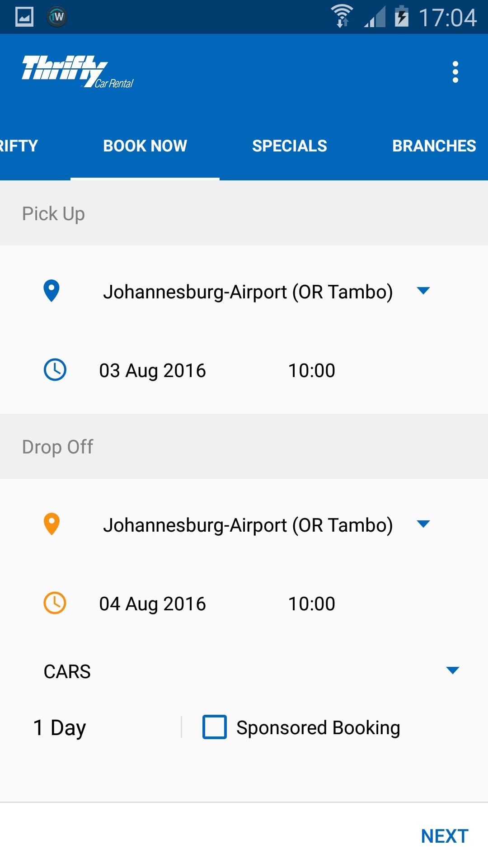This screenshot has height=868, width=488.
Task: Tap the blue pick-up location pin icon
Action: (x=52, y=291)
